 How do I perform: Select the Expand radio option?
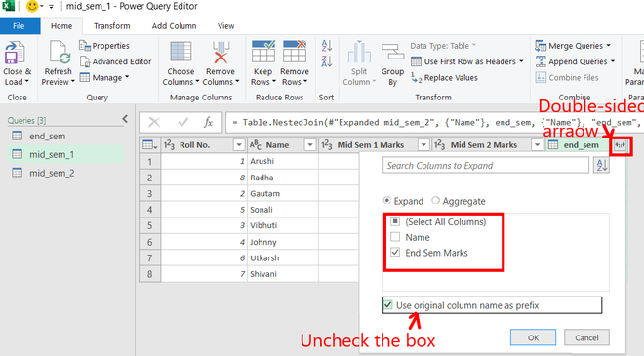pos(387,201)
